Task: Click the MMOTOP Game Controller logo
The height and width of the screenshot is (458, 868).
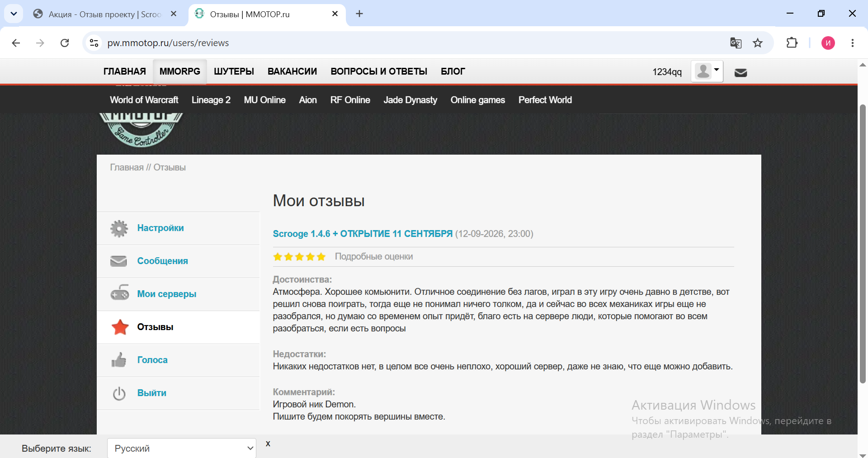Action: click(141, 130)
